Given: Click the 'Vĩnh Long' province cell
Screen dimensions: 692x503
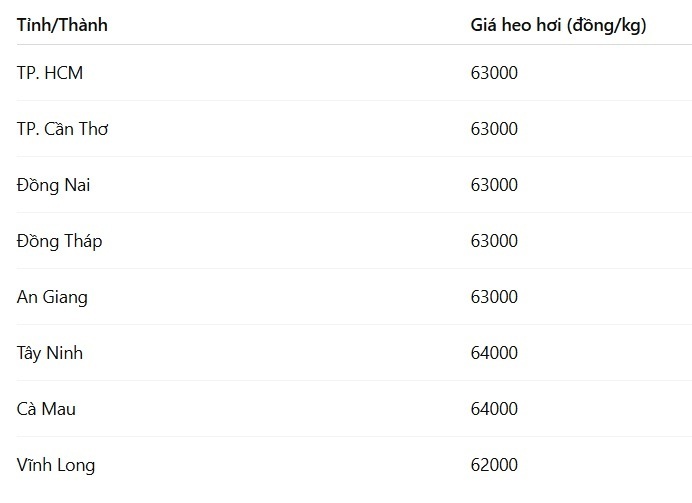Looking at the screenshot, I should pos(56,465).
